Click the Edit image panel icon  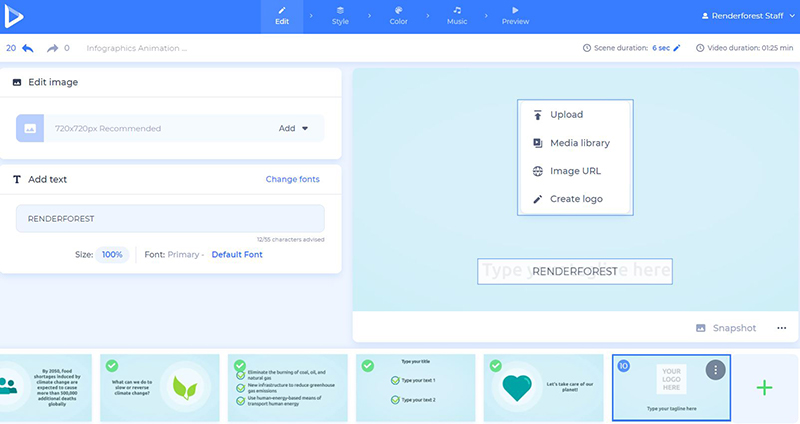[x=17, y=82]
